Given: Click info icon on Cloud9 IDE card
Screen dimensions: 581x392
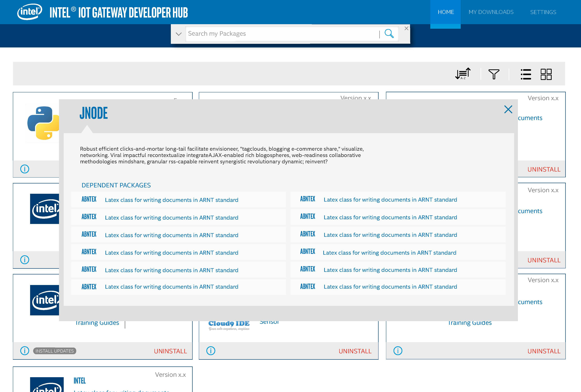Looking at the screenshot, I should 210,351.
